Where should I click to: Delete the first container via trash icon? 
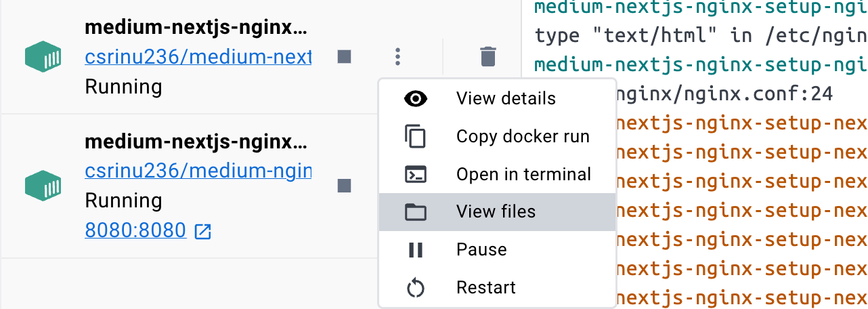pos(487,57)
